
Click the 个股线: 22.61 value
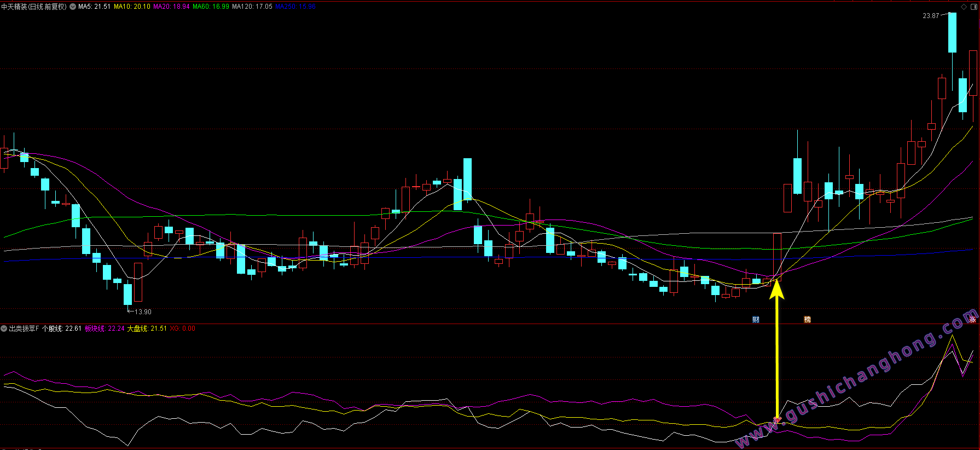pyautogui.click(x=62, y=328)
